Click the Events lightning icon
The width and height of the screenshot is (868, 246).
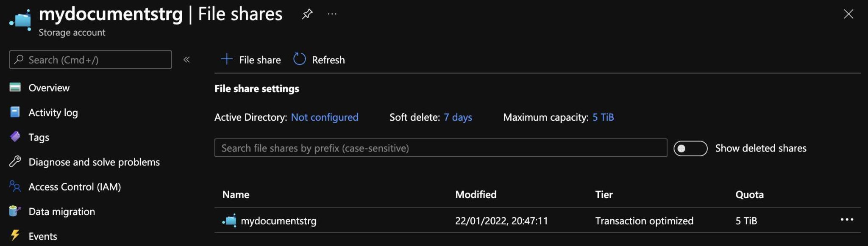point(15,235)
